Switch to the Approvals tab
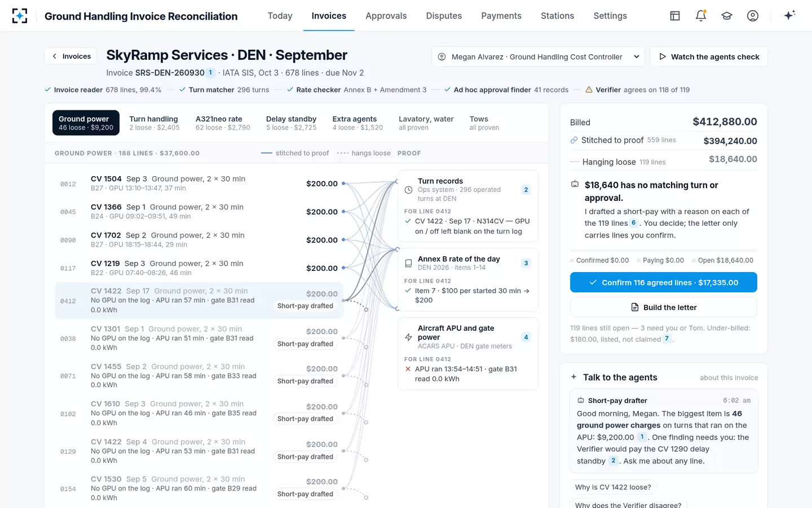 pos(386,16)
